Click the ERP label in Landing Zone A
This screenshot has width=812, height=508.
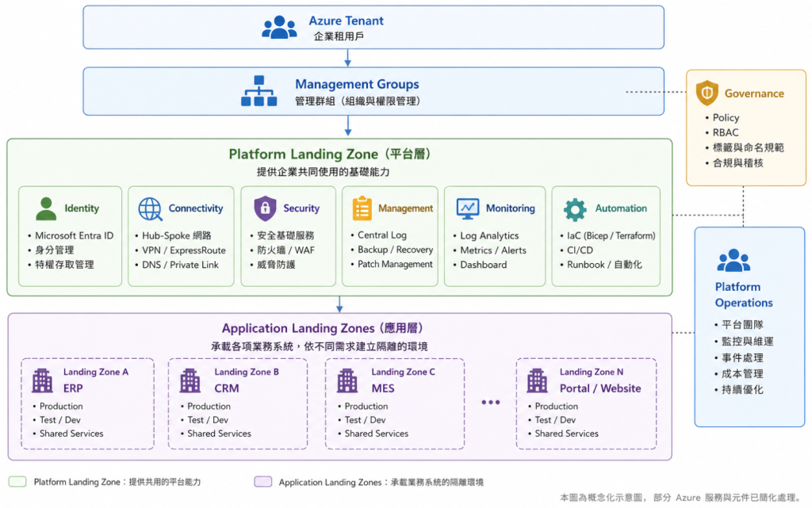(73, 388)
